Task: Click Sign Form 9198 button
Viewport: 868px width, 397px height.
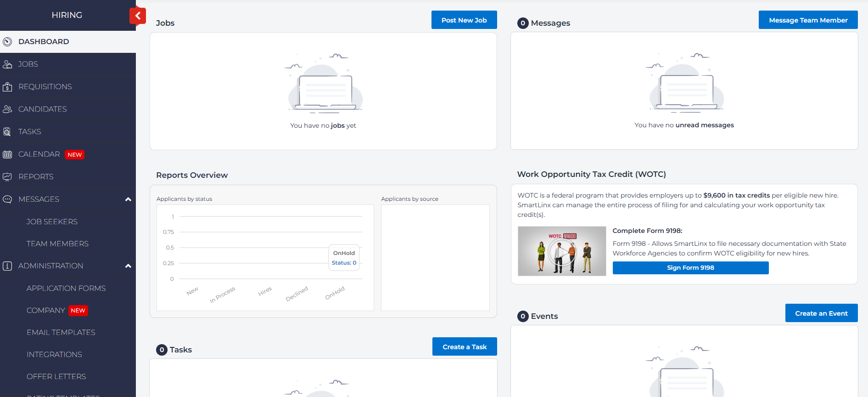Action: pyautogui.click(x=690, y=268)
